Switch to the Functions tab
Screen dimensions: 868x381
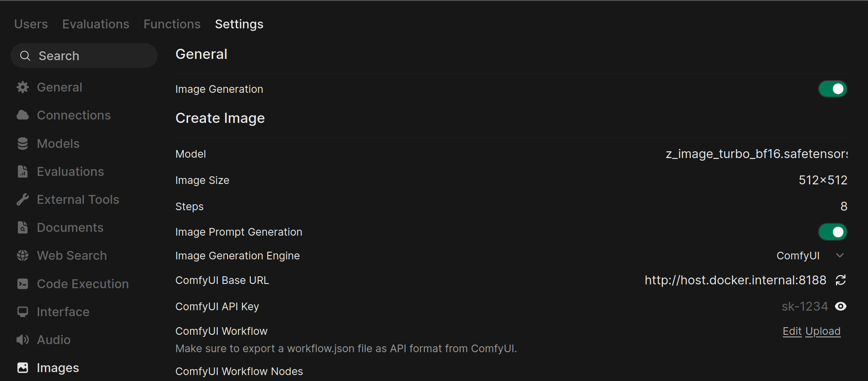click(172, 24)
